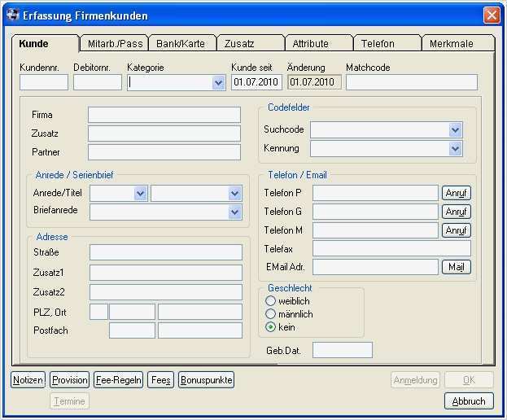The height and width of the screenshot is (420, 507).
Task: Focus the Debitornr. input field
Action: click(98, 82)
